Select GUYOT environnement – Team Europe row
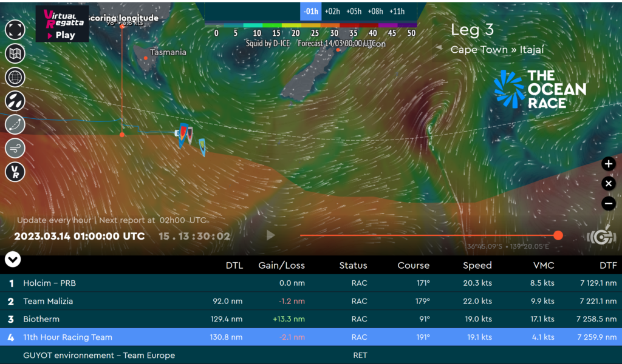The height and width of the screenshot is (364, 622). tap(311, 356)
